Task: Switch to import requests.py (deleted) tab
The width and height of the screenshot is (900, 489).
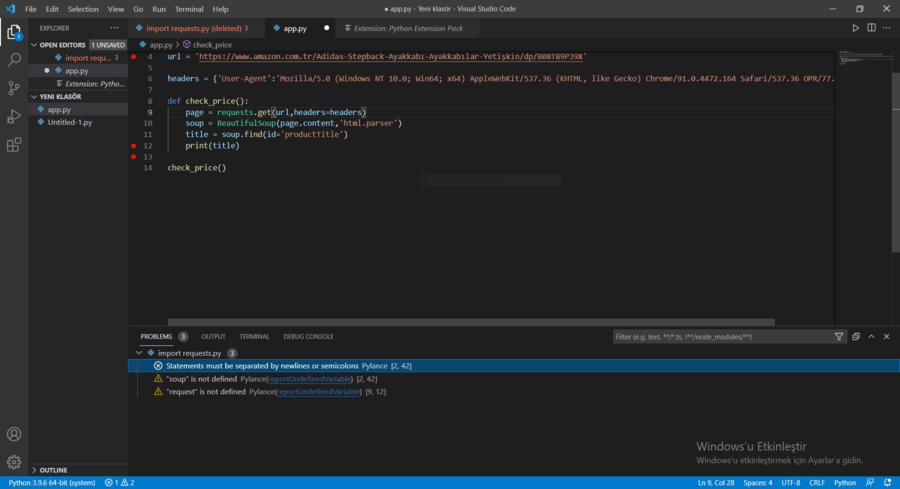Action: (x=197, y=28)
